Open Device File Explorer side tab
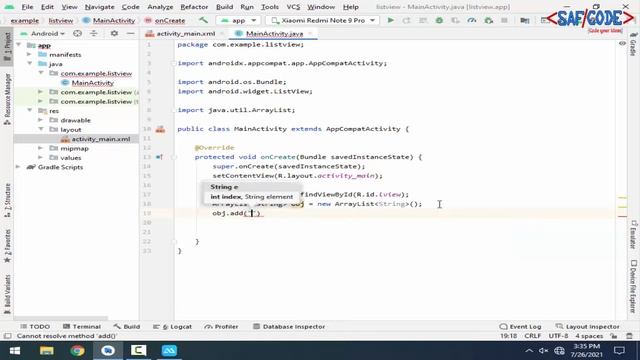 [x=633, y=287]
